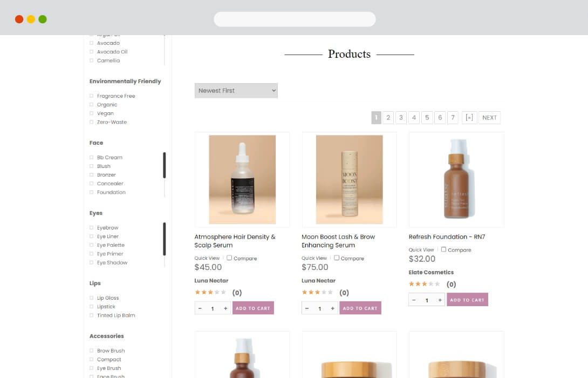This screenshot has height=378, width=588.
Task: Tick the Eye Shadow filter
Action: (x=92, y=263)
